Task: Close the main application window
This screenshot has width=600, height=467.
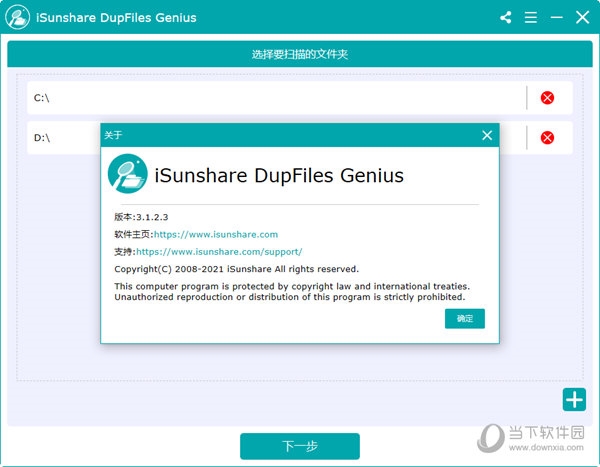Action: coord(582,17)
